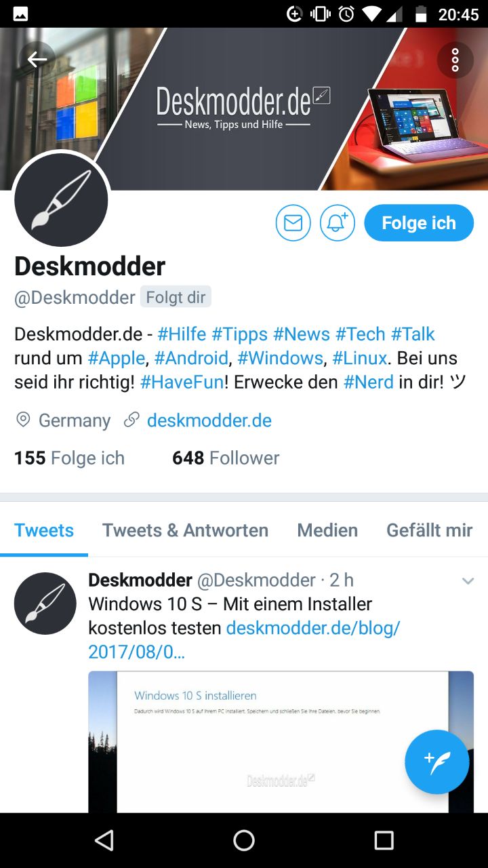Image resolution: width=488 pixels, height=868 pixels.
Task: Open the deskmodder.de website link
Action: pyautogui.click(x=209, y=420)
